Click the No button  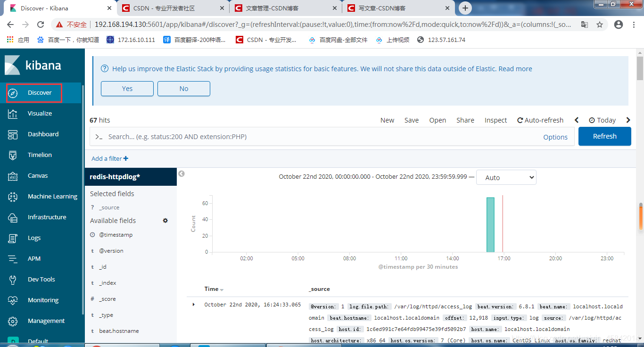coord(184,89)
